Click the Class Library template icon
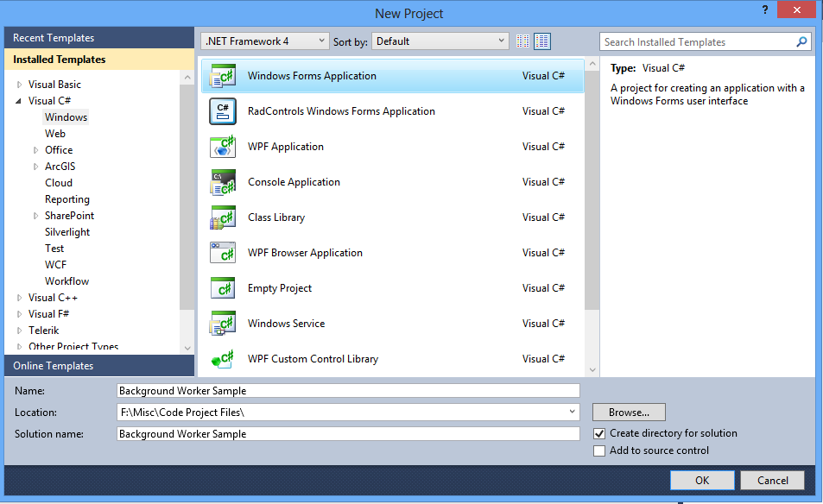 coord(223,217)
